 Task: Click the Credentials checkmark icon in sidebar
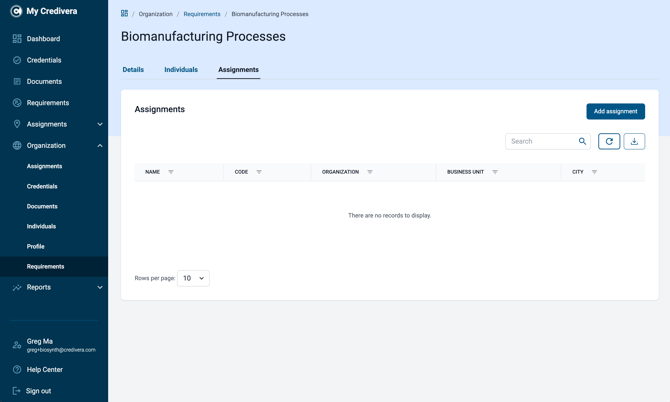click(17, 60)
